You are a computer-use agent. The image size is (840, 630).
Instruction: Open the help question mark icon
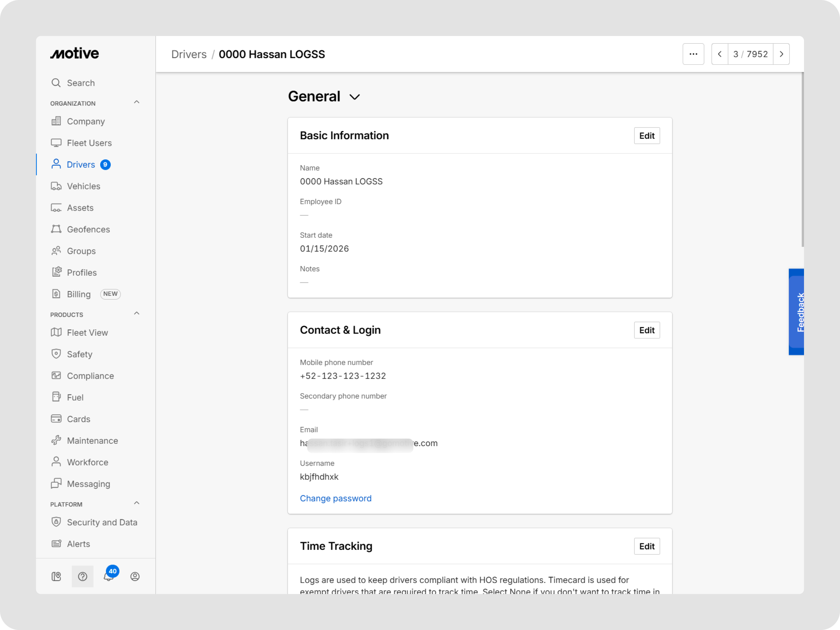(x=82, y=577)
